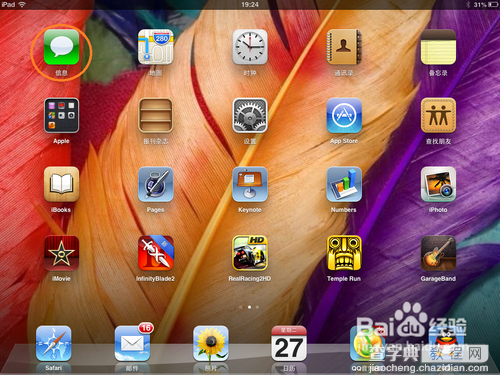Launch the Pages app

[x=156, y=184]
